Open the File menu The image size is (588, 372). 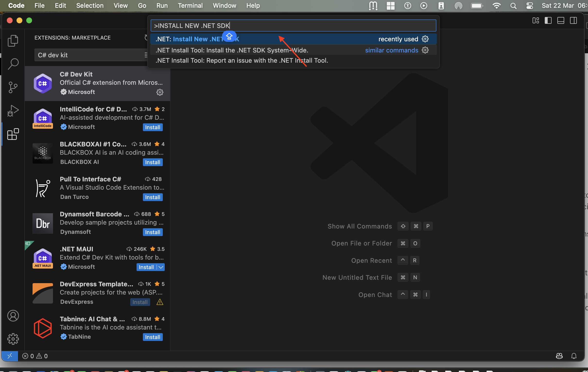point(40,6)
